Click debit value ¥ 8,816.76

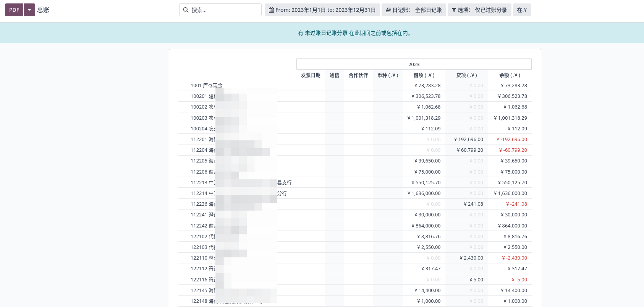pos(429,237)
